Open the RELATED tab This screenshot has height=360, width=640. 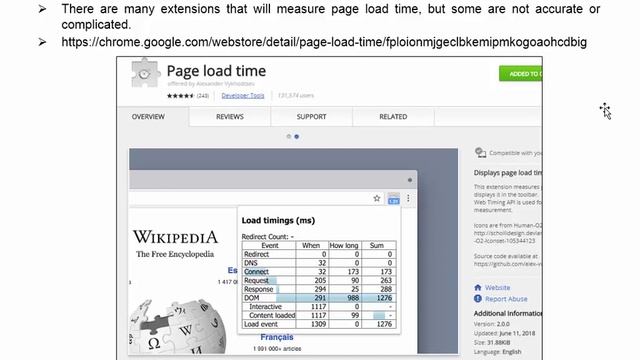tap(393, 117)
